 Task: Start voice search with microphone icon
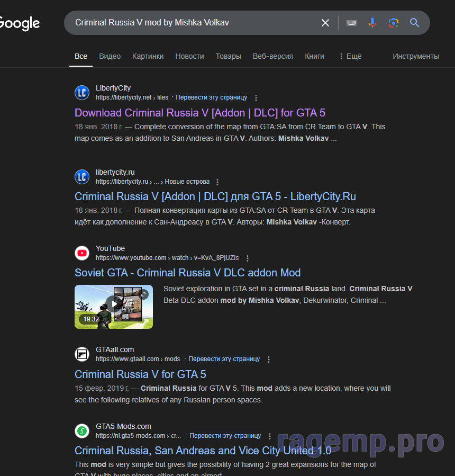coord(372,23)
